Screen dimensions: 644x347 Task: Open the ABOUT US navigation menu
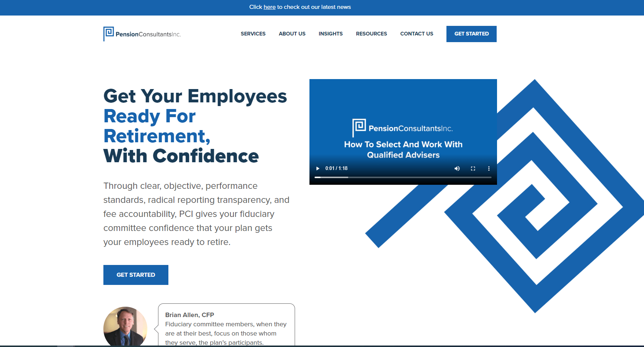click(292, 34)
